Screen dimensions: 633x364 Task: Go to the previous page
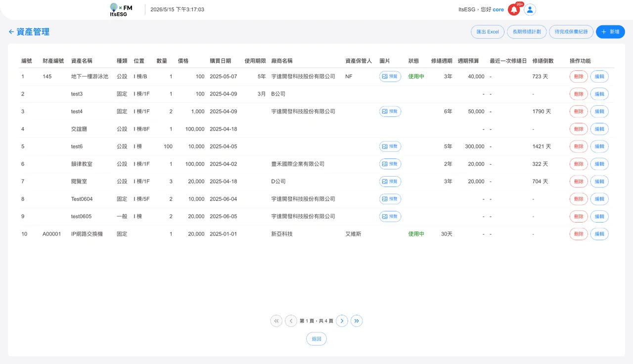(x=291, y=321)
